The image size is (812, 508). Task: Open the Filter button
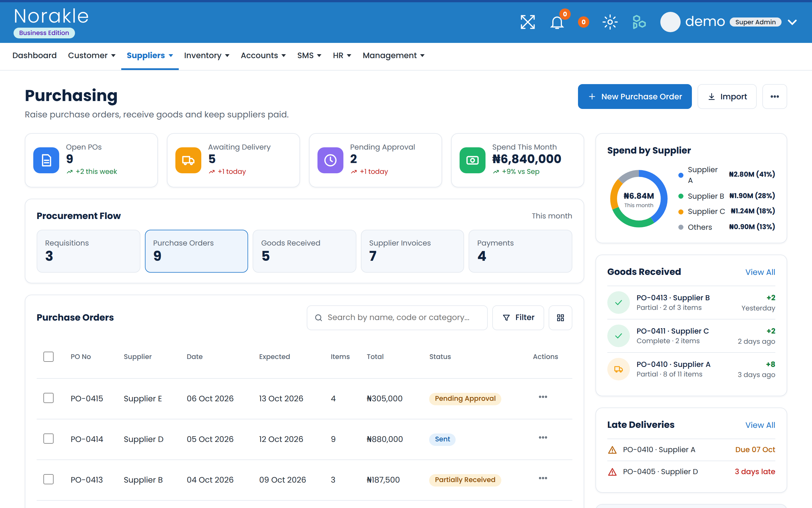(x=518, y=317)
